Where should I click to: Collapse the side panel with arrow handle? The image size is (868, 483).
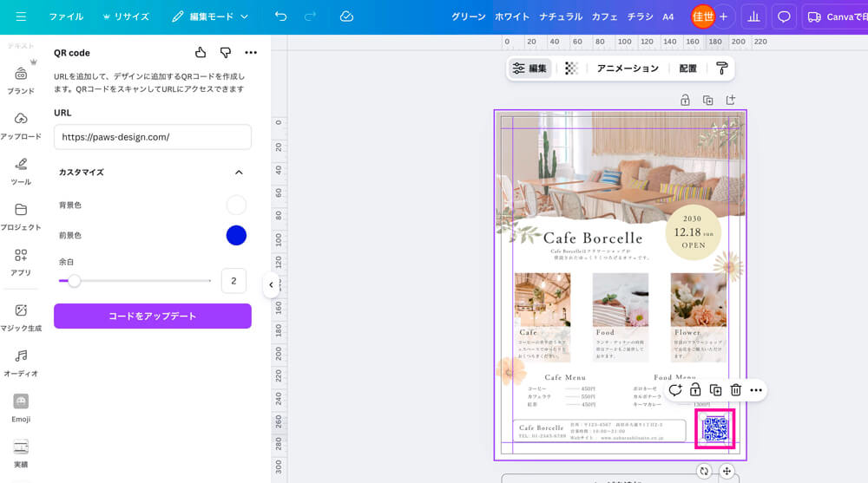[271, 284]
